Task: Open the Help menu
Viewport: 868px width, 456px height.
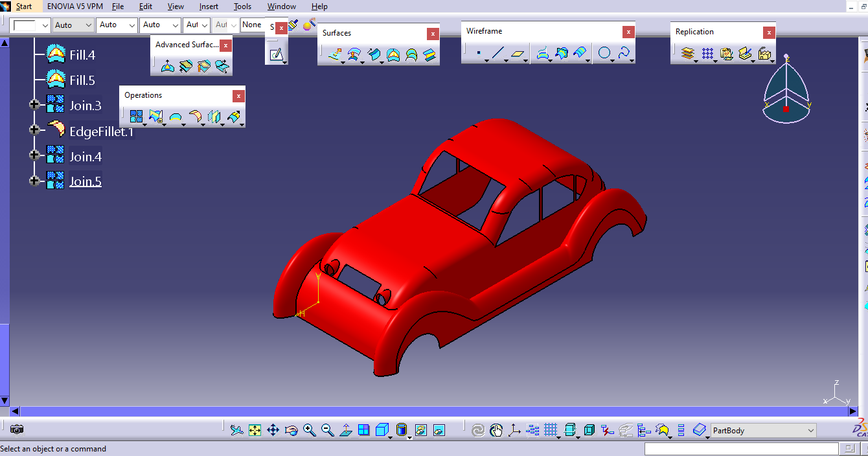Action: point(319,6)
